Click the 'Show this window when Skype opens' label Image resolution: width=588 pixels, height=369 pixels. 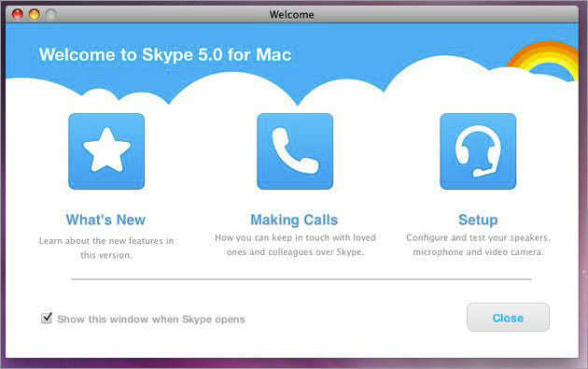[x=151, y=319]
